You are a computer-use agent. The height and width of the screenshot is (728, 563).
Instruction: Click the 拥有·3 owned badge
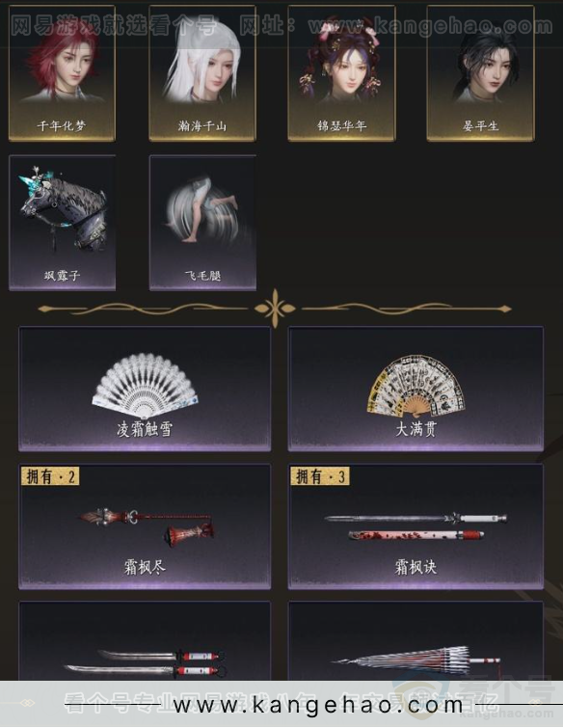coord(320,476)
